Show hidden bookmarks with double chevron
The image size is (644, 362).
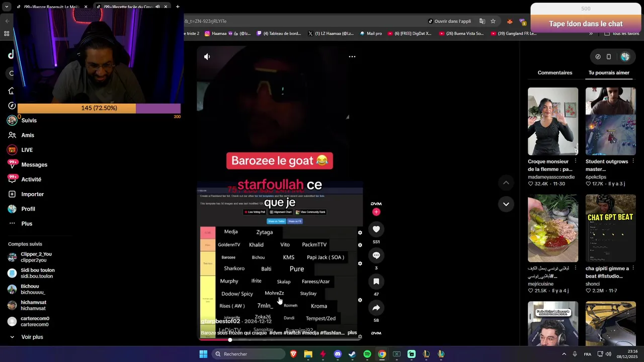(x=591, y=34)
